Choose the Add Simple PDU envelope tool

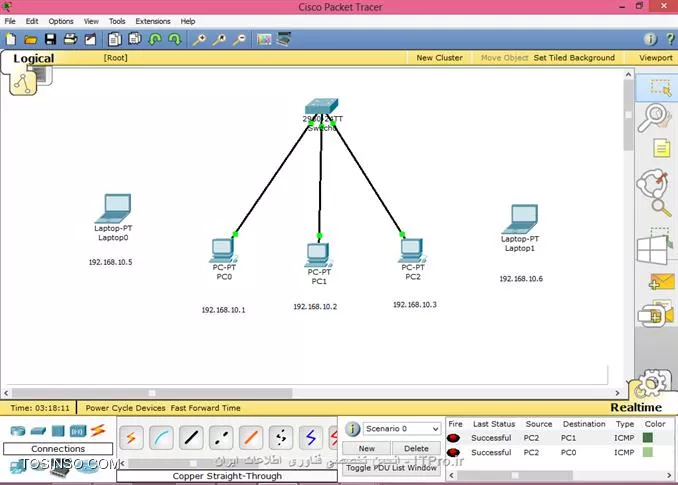[662, 282]
